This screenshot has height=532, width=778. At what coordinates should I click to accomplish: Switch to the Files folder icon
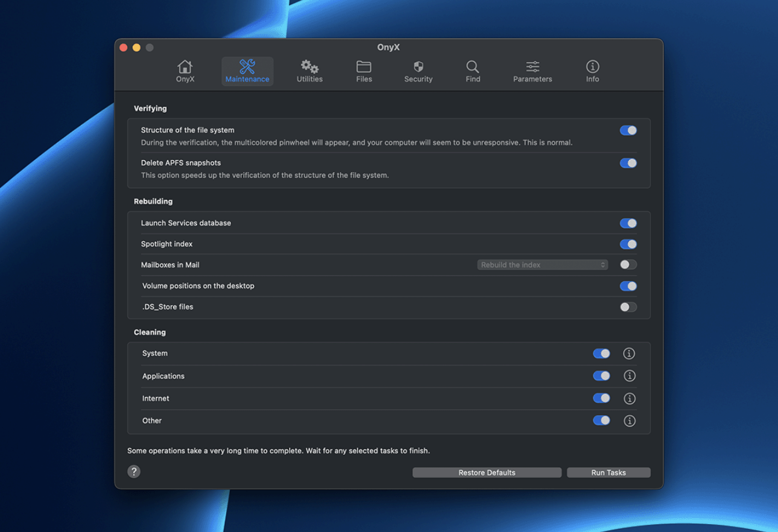364,71
